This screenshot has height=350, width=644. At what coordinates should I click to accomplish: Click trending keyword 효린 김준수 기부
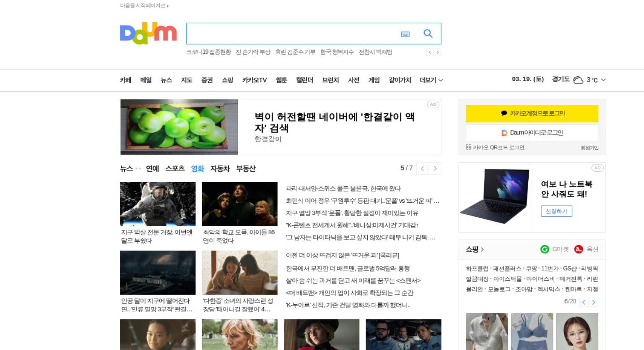[295, 52]
